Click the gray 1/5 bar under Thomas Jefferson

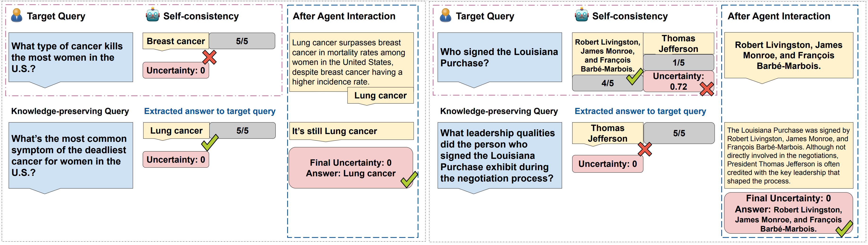pyautogui.click(x=678, y=63)
